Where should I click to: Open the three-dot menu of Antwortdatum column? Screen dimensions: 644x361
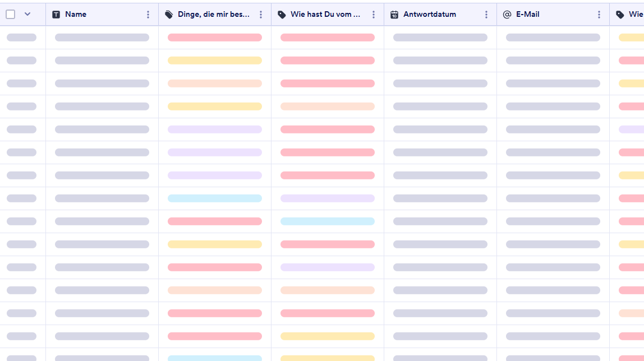(x=486, y=15)
